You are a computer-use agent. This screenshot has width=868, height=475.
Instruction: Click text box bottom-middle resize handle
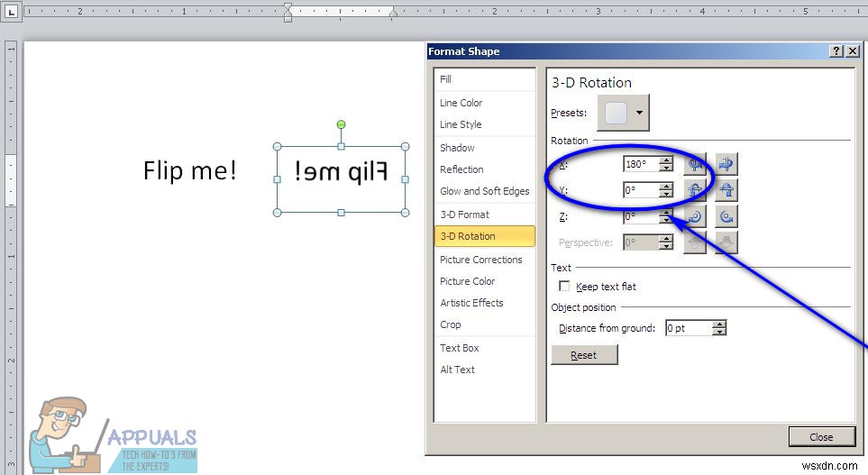pos(341,213)
